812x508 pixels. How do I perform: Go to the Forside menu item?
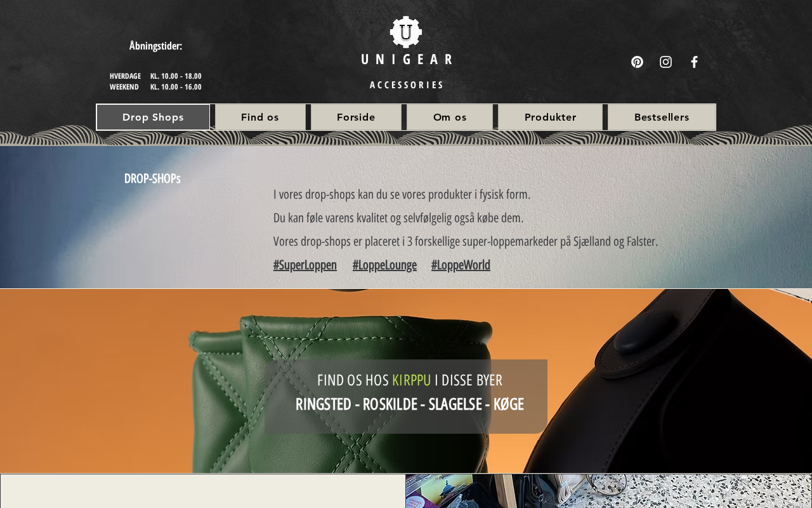point(356,117)
